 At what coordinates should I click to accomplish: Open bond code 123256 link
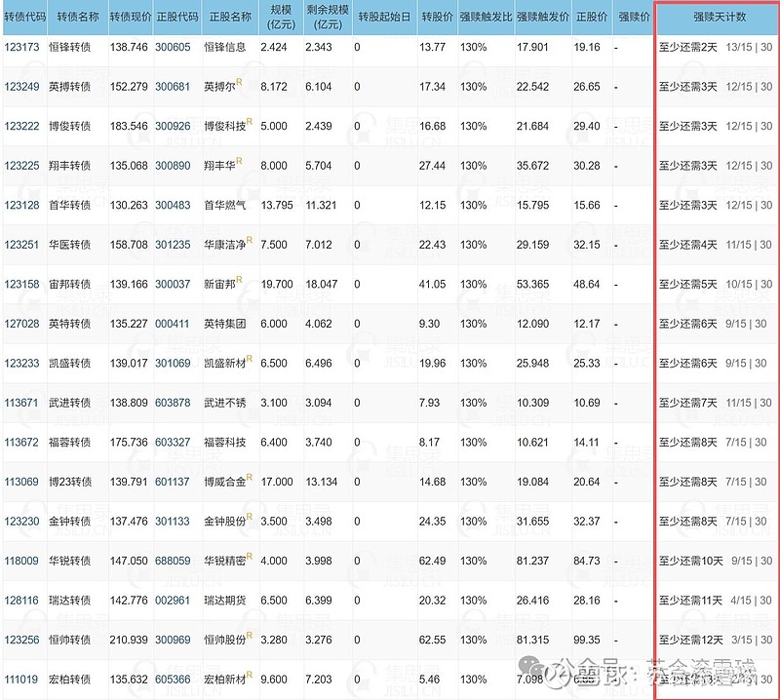pos(21,640)
